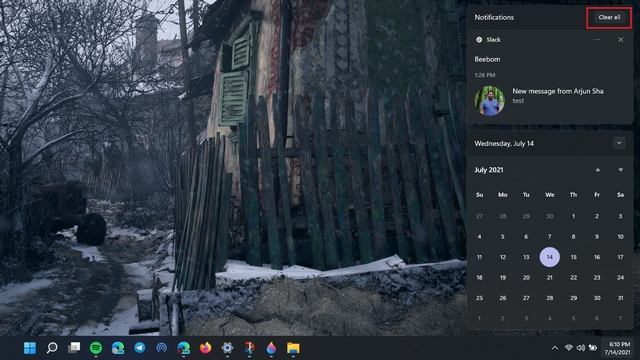Clear all notifications
640x360 pixels.
point(609,18)
